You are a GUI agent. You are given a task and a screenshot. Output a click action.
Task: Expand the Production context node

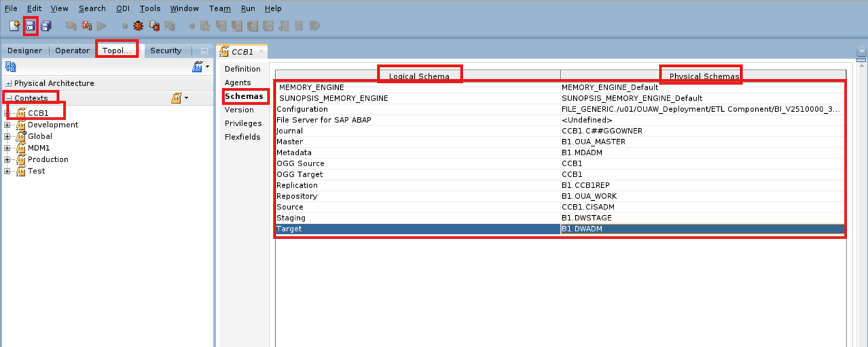click(x=7, y=160)
